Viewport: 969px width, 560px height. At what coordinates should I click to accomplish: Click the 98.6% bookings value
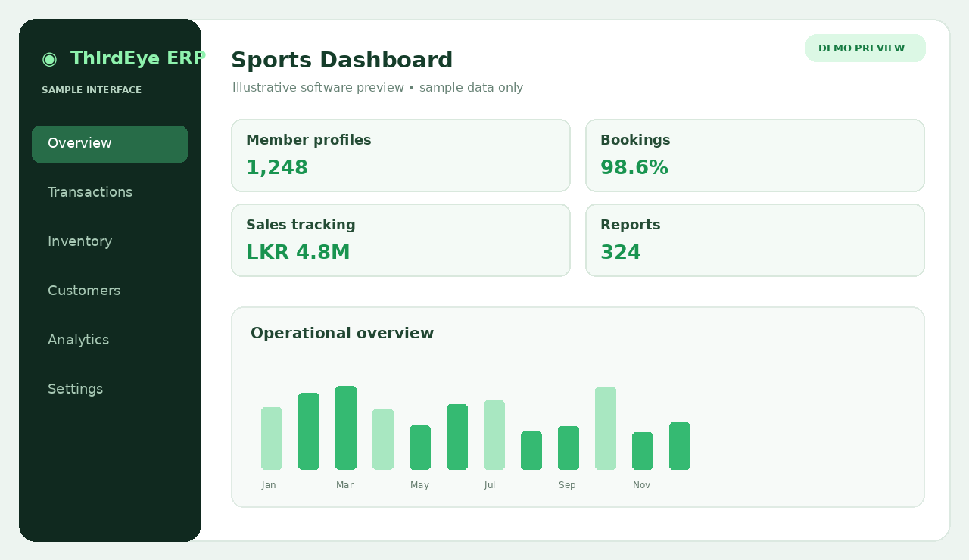[634, 168]
